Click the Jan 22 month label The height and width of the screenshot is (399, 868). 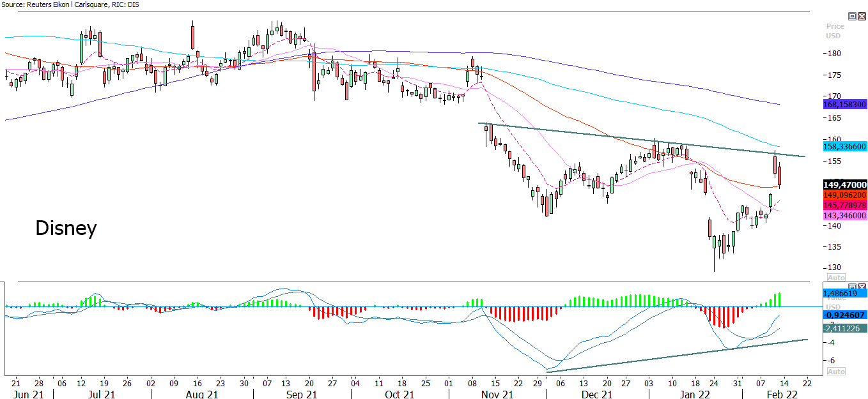pyautogui.click(x=695, y=395)
